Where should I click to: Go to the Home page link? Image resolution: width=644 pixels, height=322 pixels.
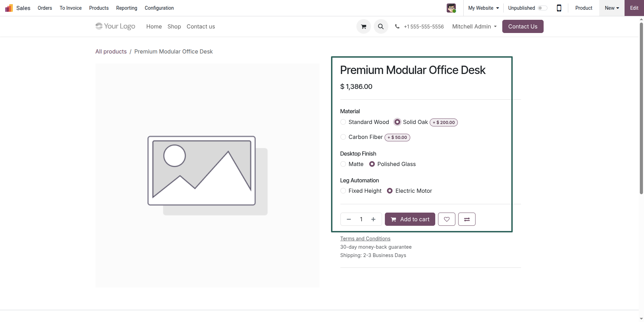[x=154, y=26]
